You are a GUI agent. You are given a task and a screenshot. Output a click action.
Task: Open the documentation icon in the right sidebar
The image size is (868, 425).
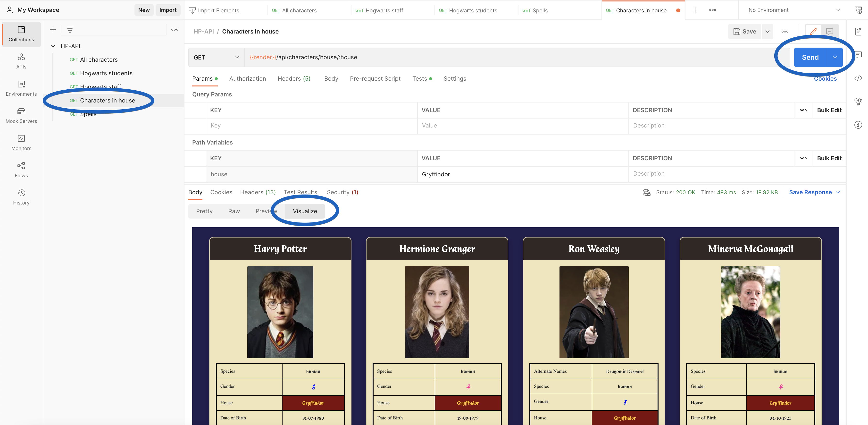[858, 31]
